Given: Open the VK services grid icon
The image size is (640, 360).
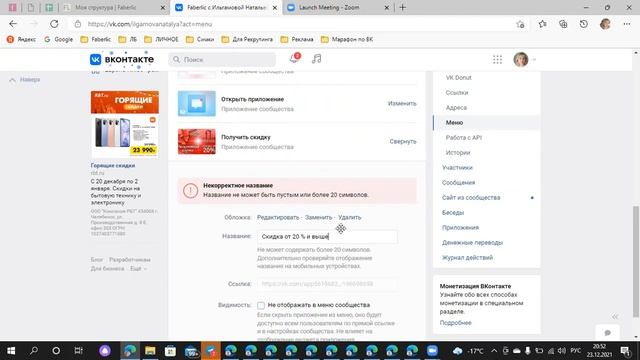Looking at the screenshot, I should coord(497,60).
